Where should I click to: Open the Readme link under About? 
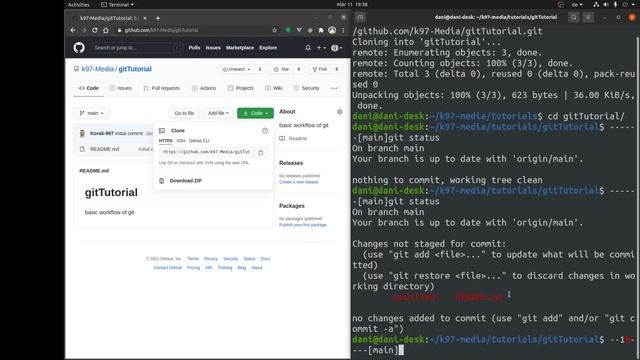pyautogui.click(x=298, y=139)
